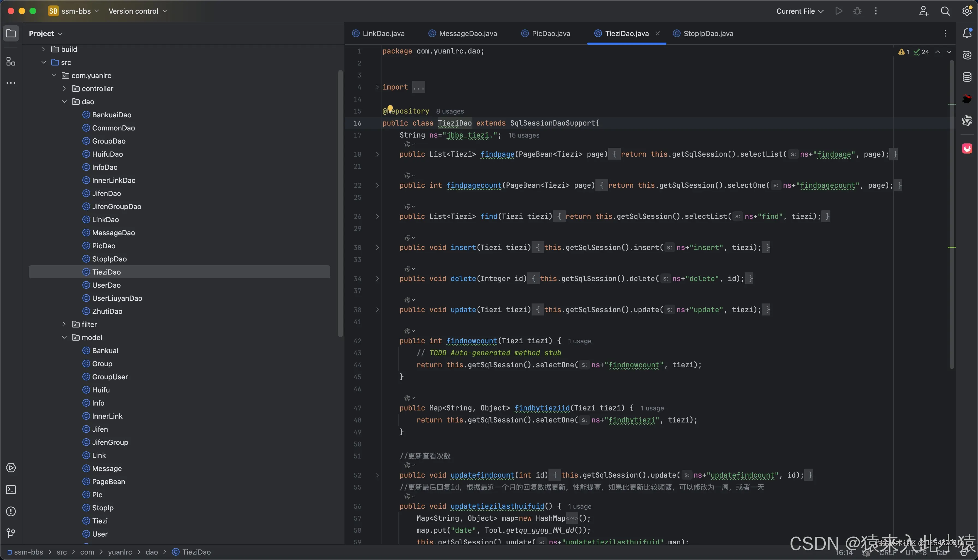Show the Notifications panel
Image resolution: width=978 pixels, height=560 pixels.
pos(967,34)
